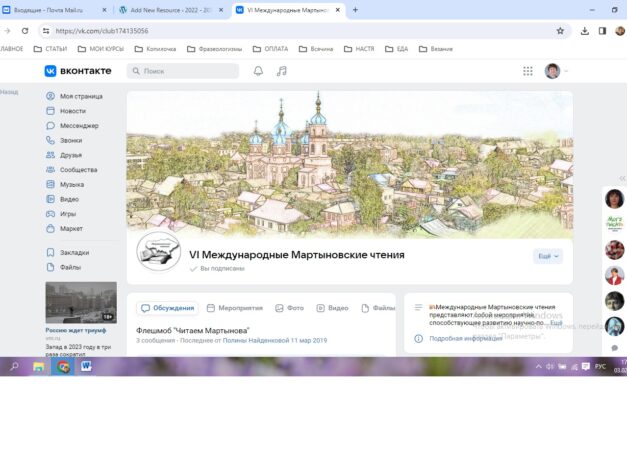Select the Видео group tab

pos(333,309)
